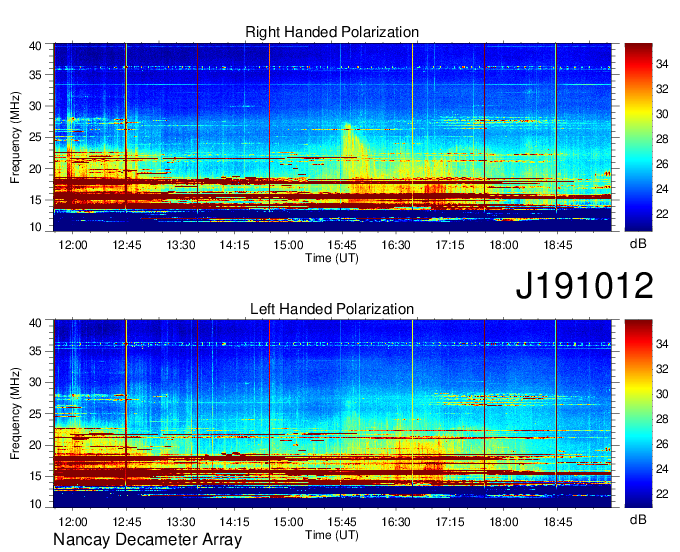Click the 40 MHz tick on the Left Handed plot
The height and width of the screenshot is (552, 680).
pyautogui.click(x=36, y=323)
